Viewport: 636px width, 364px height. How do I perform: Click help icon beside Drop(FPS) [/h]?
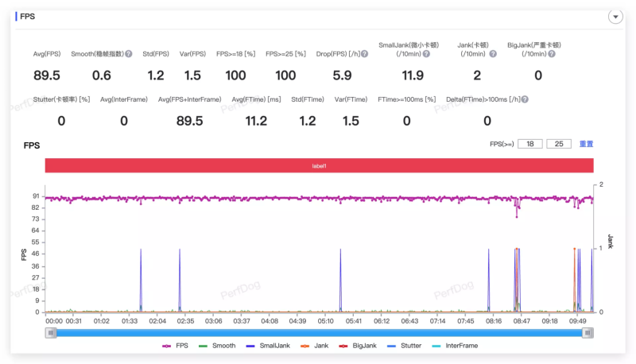click(x=364, y=54)
